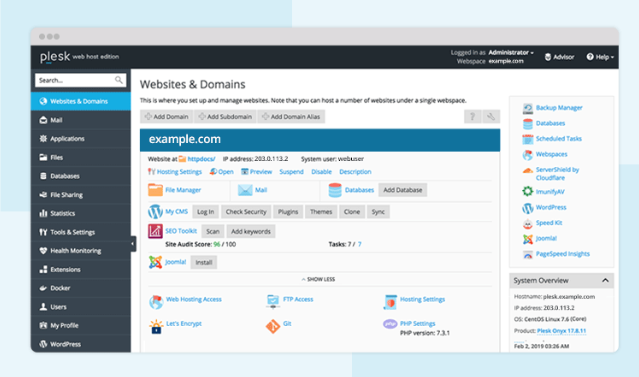Viewport: 639px width, 377px height.
Task: Click the PHP Settings icon
Action: [390, 324]
